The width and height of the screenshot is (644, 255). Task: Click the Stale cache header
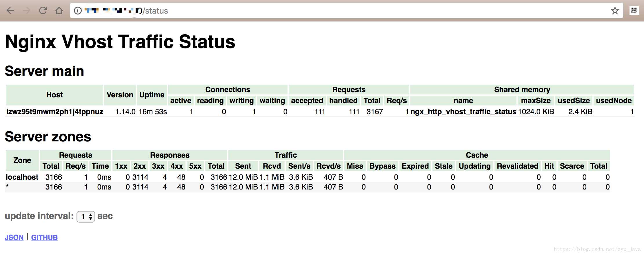(444, 166)
